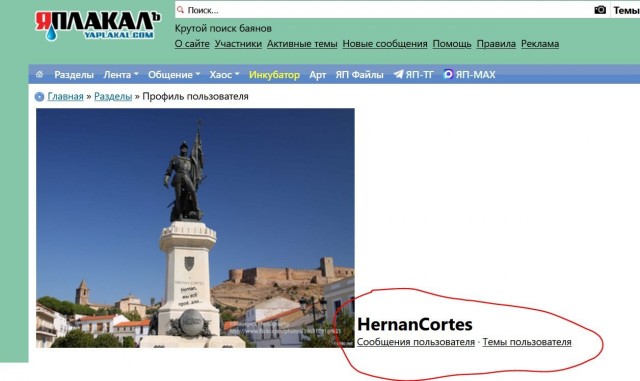
Task: Open the Реклама link
Action: 540,44
